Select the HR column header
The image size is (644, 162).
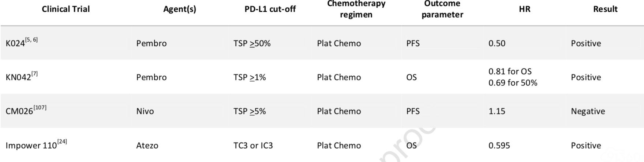click(x=524, y=9)
